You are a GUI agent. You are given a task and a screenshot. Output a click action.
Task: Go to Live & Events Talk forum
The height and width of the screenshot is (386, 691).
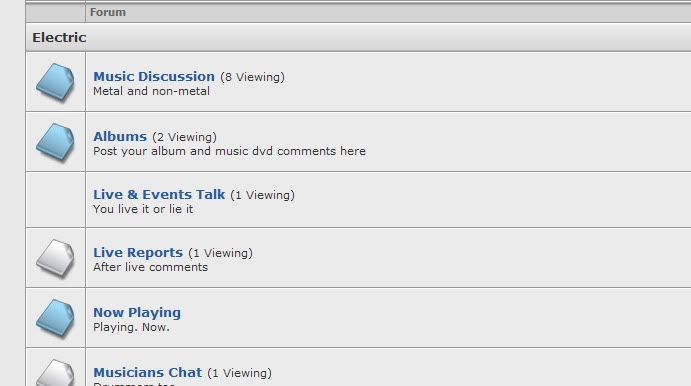click(x=159, y=194)
